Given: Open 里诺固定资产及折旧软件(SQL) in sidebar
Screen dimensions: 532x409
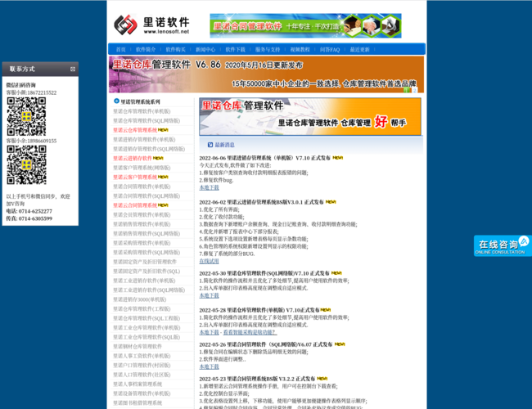Looking at the screenshot, I should point(147,272).
